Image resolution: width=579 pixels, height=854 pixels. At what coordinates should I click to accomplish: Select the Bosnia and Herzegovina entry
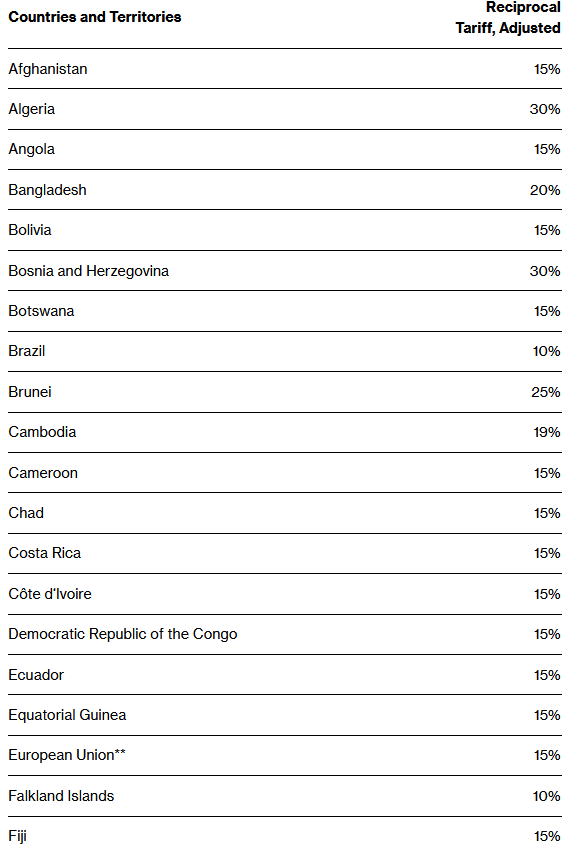pyautogui.click(x=89, y=271)
